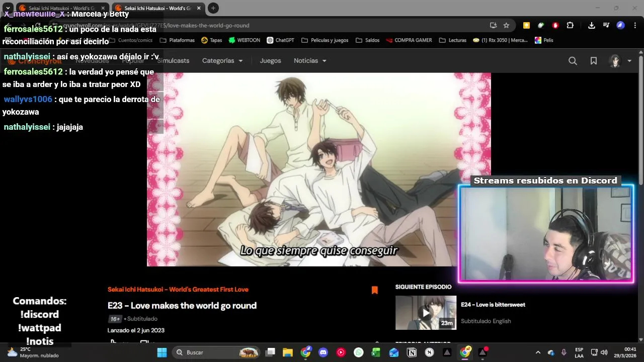Viewport: 644px width, 362px height.
Task: Open the Juegos menu item
Action: 270,61
